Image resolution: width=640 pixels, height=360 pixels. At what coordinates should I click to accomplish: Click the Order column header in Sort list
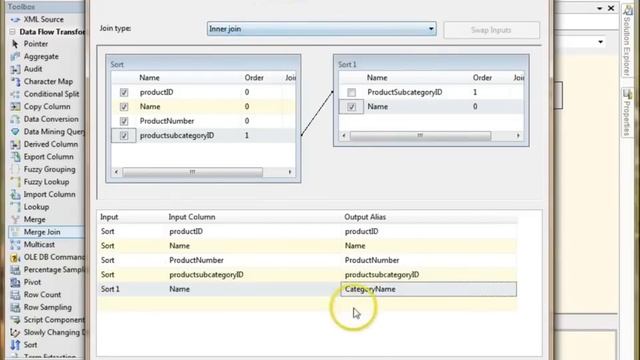click(x=254, y=78)
